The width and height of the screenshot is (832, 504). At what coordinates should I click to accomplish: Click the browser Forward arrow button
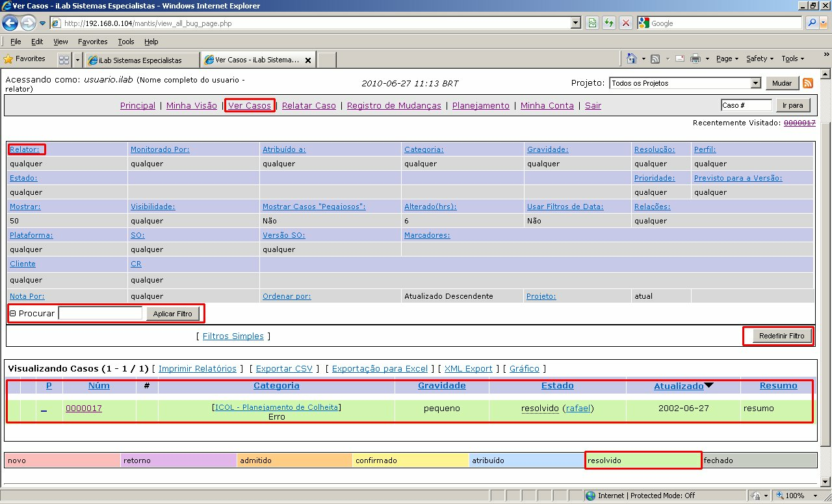coord(28,23)
